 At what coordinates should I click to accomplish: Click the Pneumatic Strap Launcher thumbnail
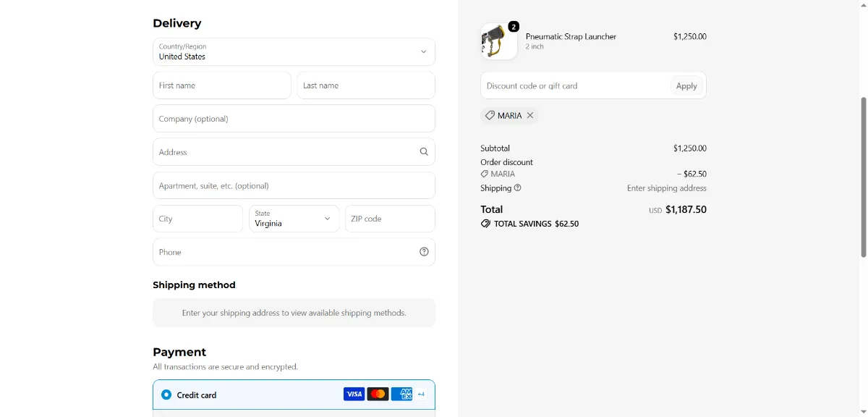[499, 41]
